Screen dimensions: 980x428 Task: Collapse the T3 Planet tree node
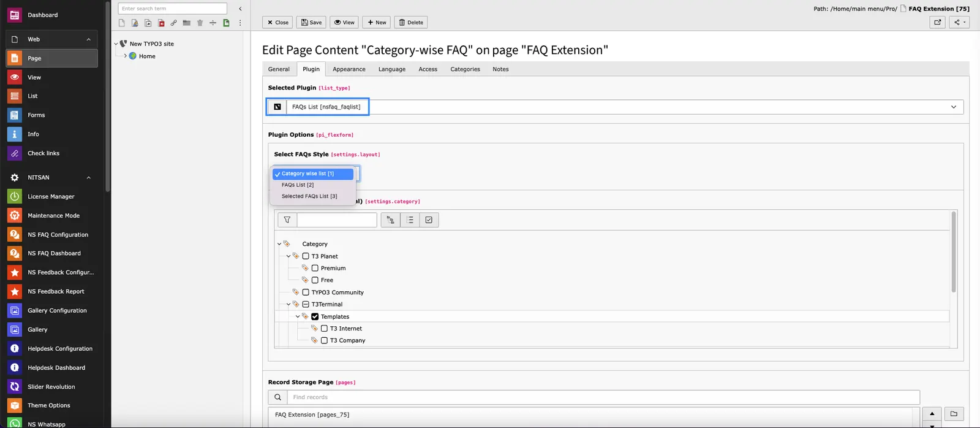pyautogui.click(x=288, y=256)
